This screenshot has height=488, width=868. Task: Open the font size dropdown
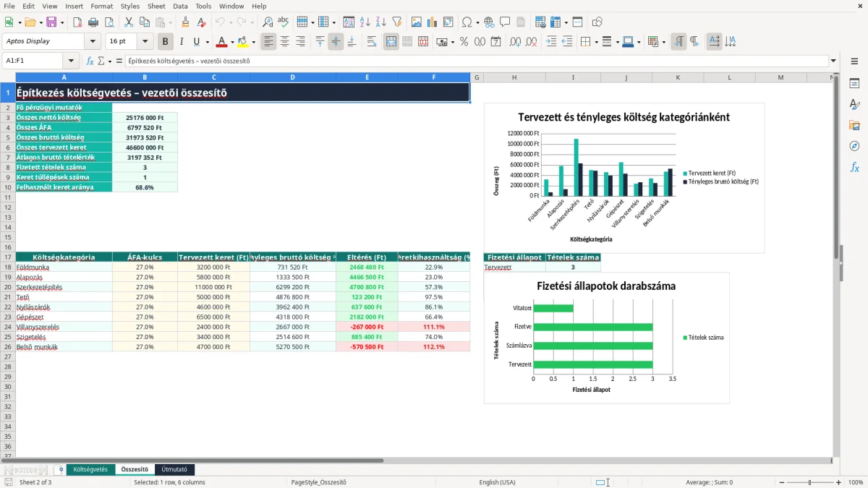coord(145,42)
